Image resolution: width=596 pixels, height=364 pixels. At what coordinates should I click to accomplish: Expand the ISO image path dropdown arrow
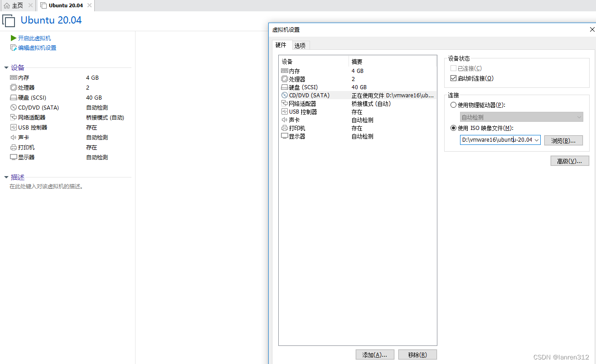click(537, 140)
